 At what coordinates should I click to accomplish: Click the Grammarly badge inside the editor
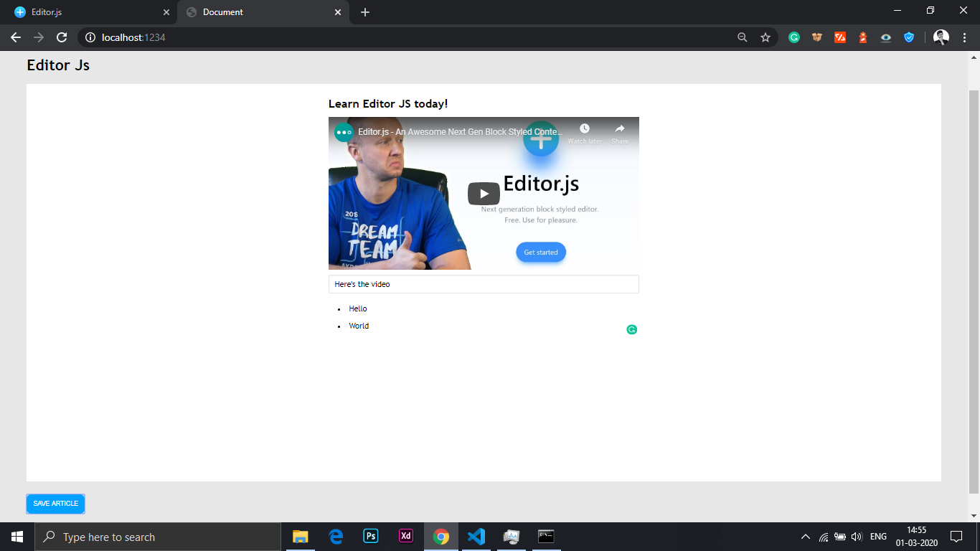[631, 329]
